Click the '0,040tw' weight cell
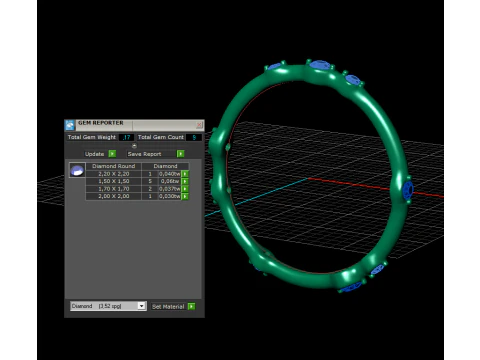 (x=170, y=174)
